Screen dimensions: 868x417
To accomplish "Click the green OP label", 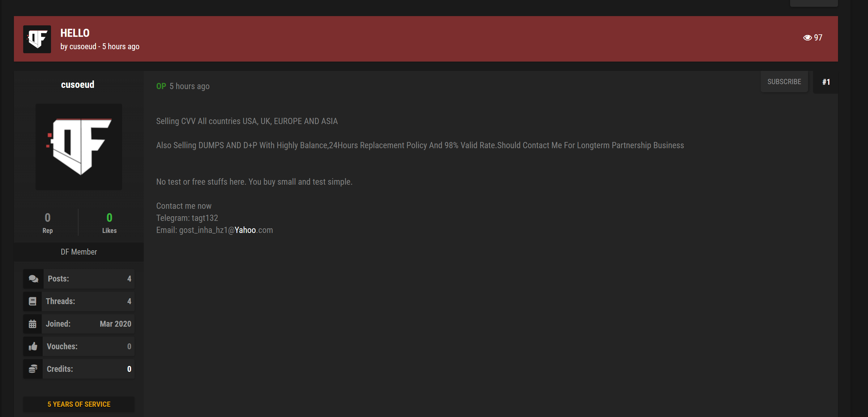I will 161,86.
